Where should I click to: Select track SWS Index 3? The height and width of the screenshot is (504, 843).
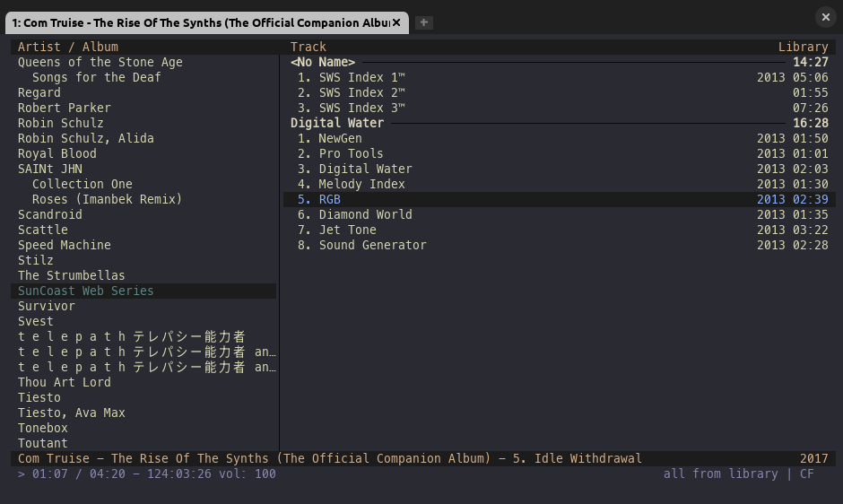559,108
